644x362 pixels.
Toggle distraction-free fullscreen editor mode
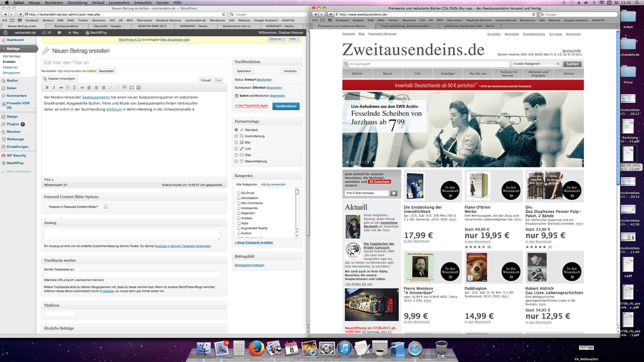tap(132, 87)
